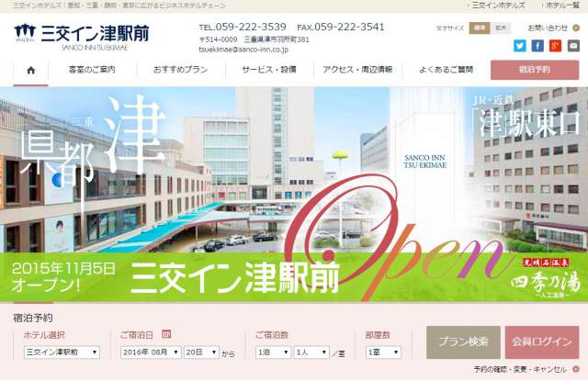
Task: Set font size to enlarged (拡大)
Action: (500, 28)
